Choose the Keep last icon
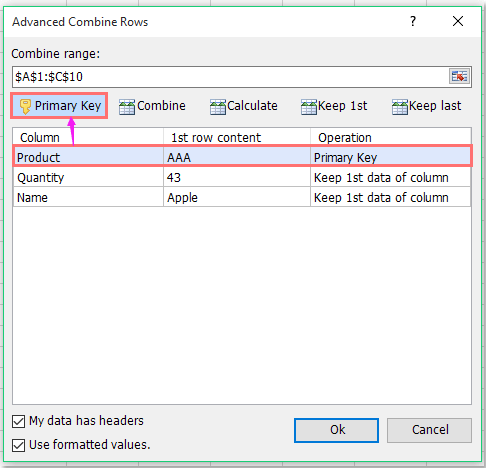 [x=400, y=107]
